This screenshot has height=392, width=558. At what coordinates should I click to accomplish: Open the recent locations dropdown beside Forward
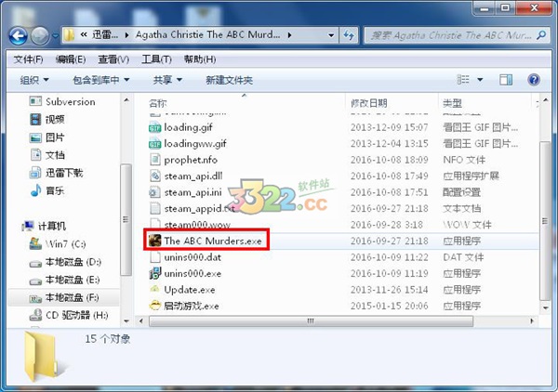[55, 36]
